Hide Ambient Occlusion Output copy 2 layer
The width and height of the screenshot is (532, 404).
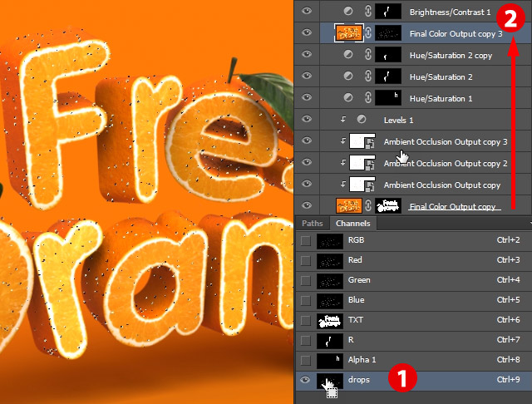point(307,162)
